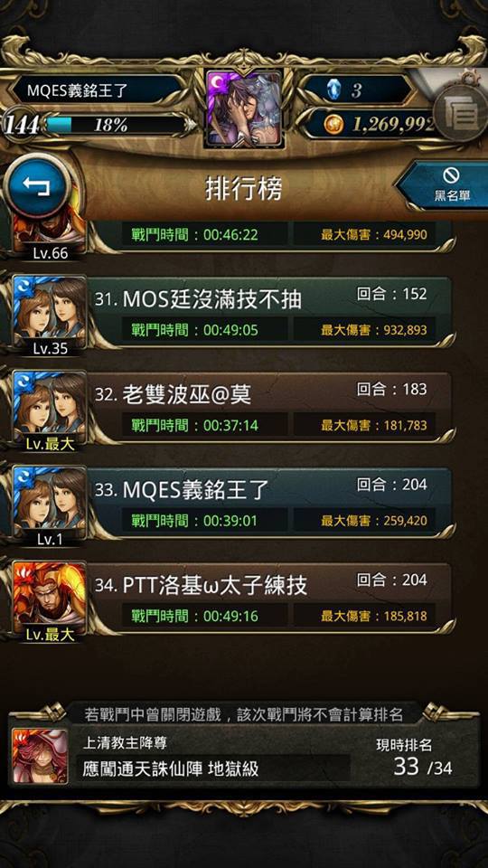Tap the player name MQES義銘王了 at top
Viewport: 488px width, 868px height.
[78, 90]
